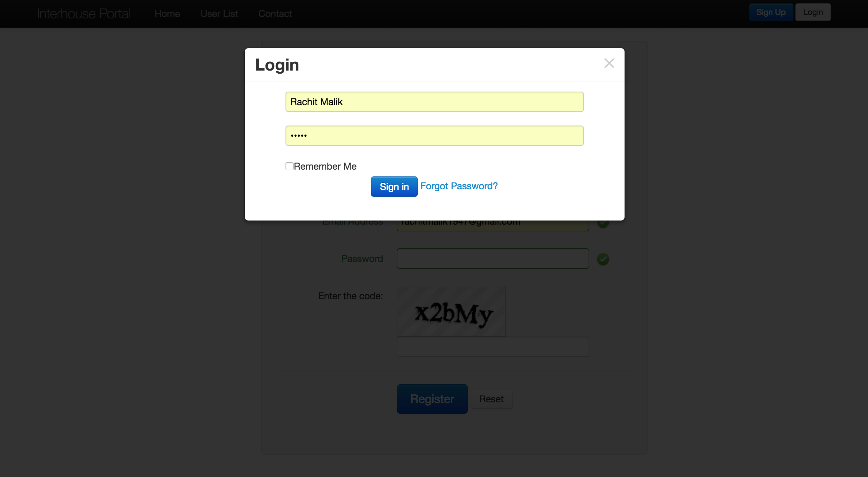868x477 pixels.
Task: Focus the username field containing Rachit Malik
Action: (x=434, y=102)
